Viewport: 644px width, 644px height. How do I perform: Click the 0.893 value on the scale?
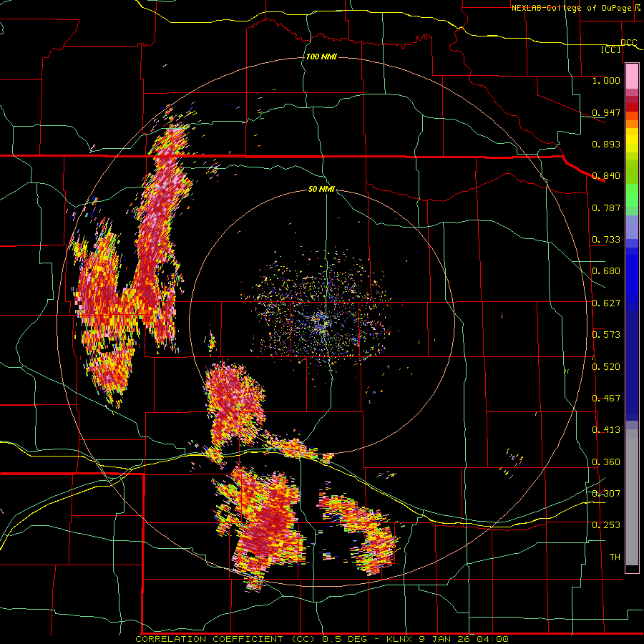pos(606,144)
